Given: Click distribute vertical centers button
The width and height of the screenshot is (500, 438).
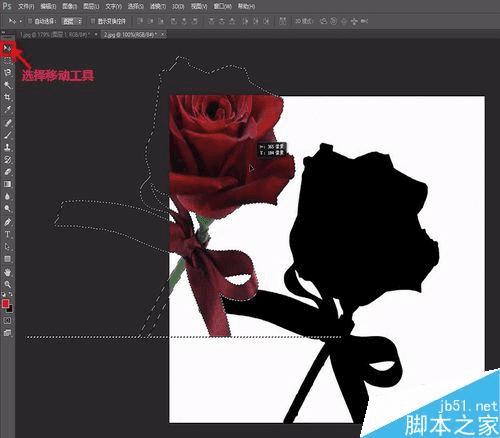Looking at the screenshot, I should [x=222, y=21].
